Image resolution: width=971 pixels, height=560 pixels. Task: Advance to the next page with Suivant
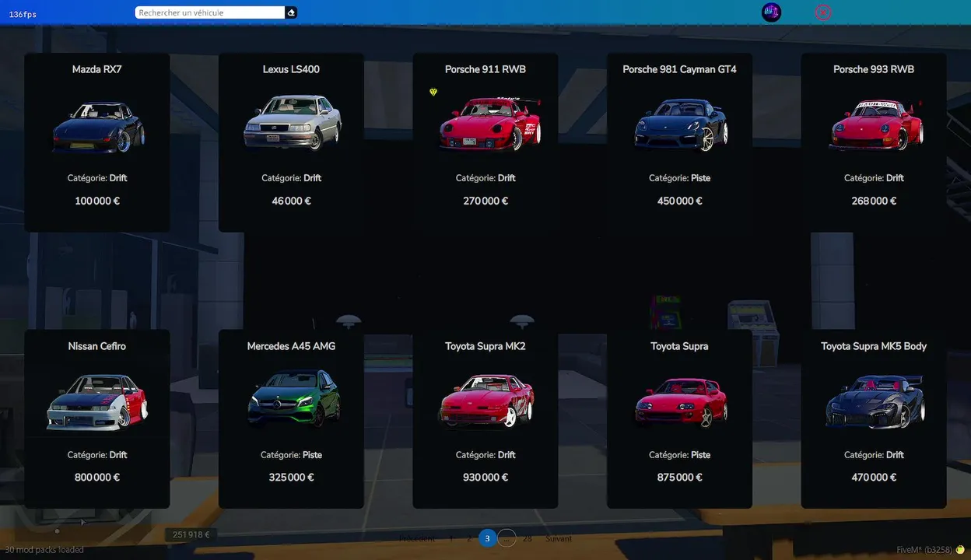(558, 538)
